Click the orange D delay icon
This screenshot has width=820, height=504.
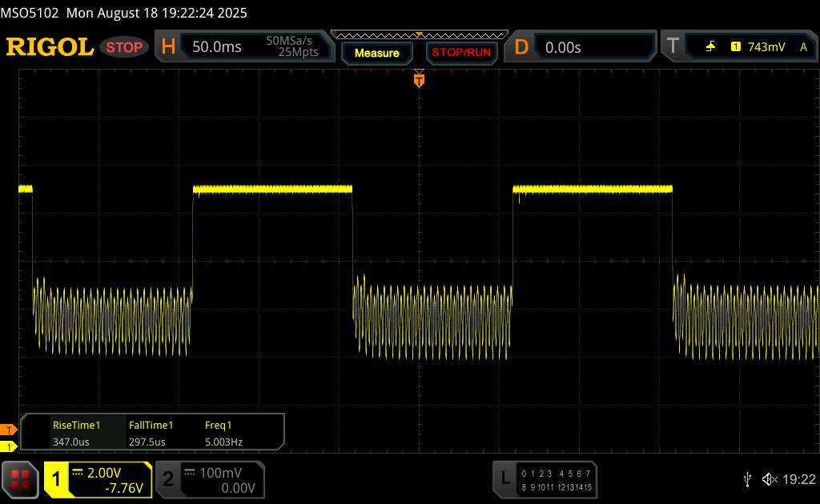pos(521,47)
